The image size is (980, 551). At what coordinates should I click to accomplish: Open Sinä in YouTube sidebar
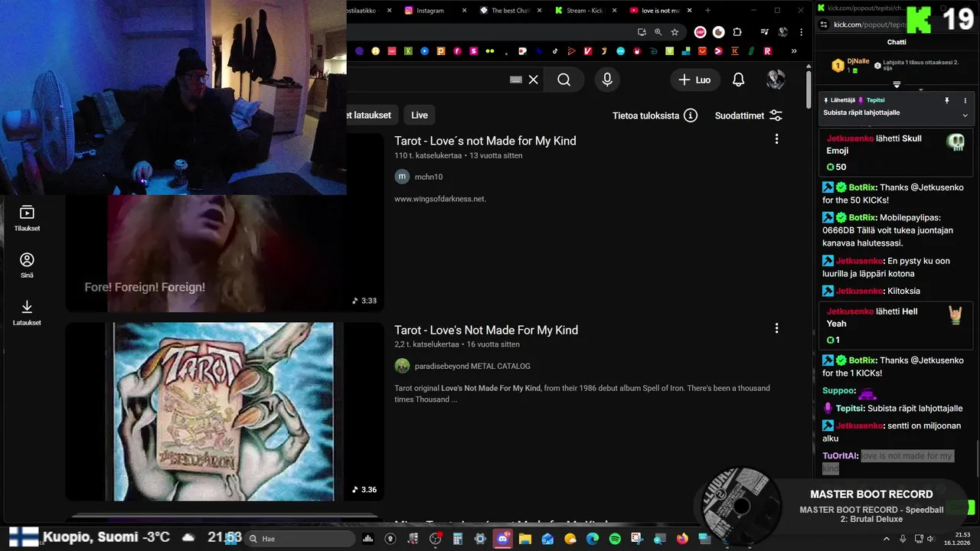27,266
